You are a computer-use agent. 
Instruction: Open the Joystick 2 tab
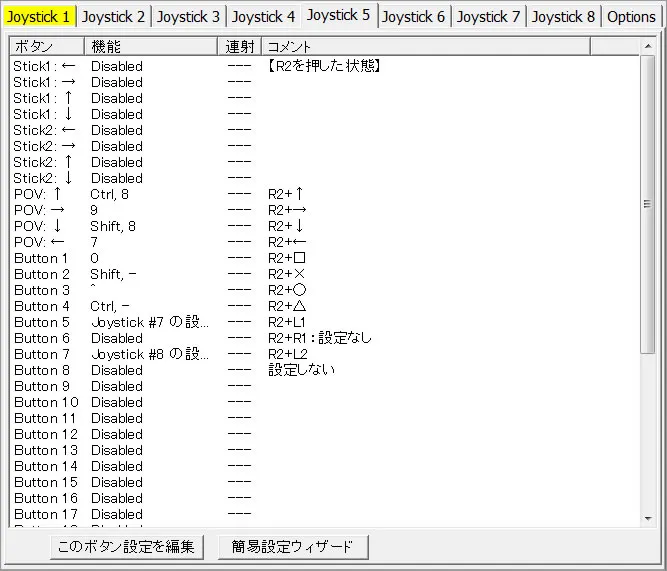point(113,16)
